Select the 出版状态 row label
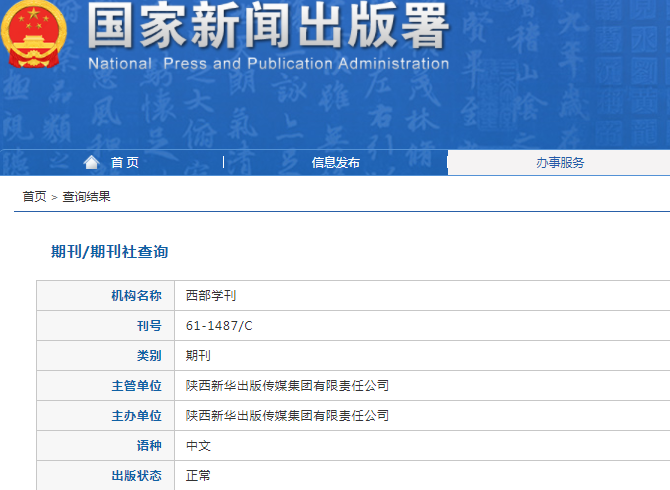670x490 pixels. (x=136, y=476)
